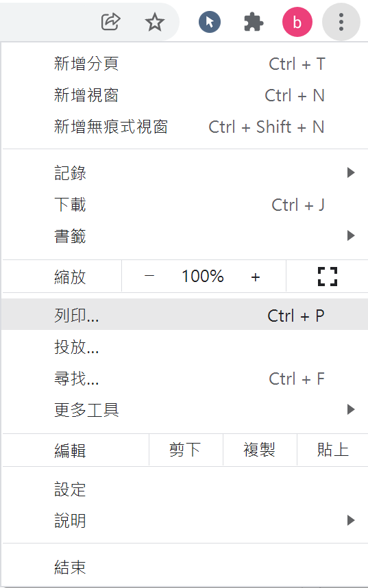Screen dimensions: 368x588
Task: Click the 剪下 button
Action: 185,450
